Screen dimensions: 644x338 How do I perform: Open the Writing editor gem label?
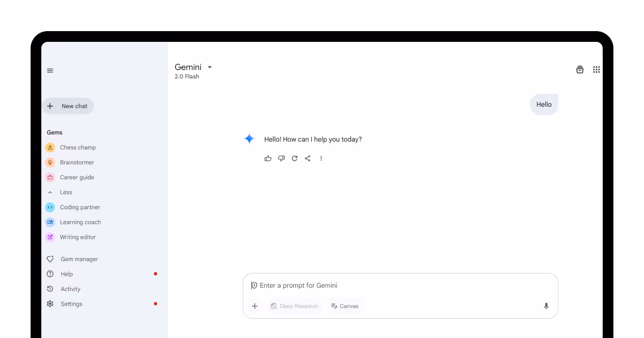coord(78,237)
